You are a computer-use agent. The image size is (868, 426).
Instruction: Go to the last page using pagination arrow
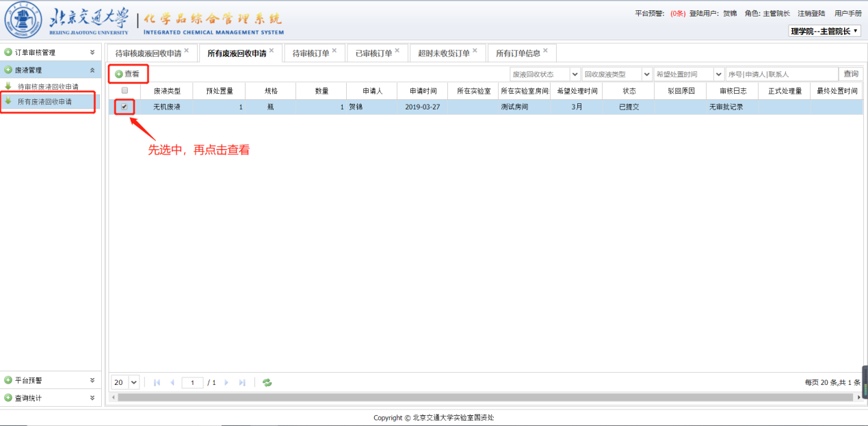pyautogui.click(x=242, y=383)
